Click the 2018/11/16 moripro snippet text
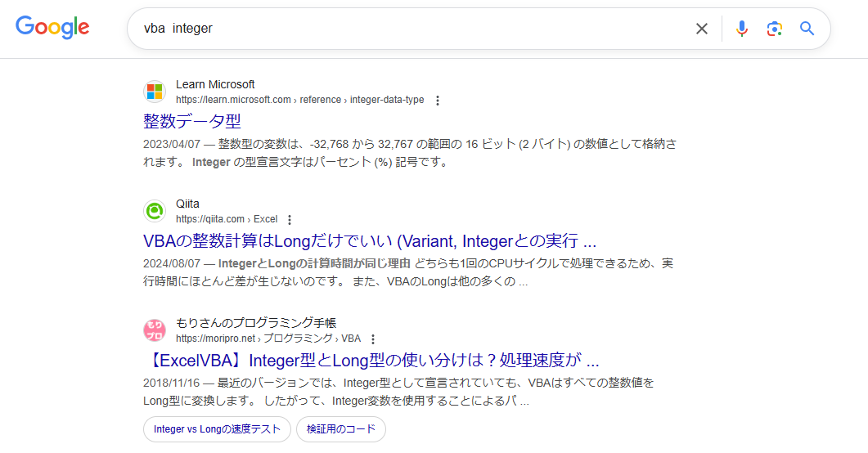868x453 pixels. 398,392
